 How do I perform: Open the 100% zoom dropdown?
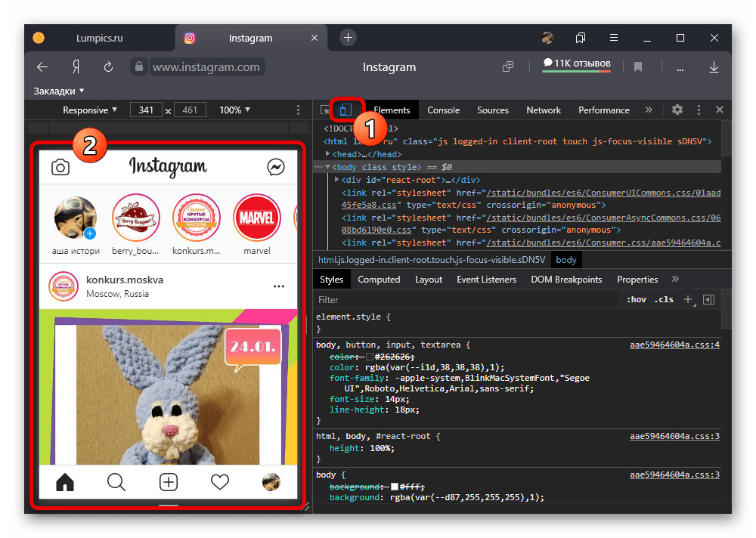235,110
